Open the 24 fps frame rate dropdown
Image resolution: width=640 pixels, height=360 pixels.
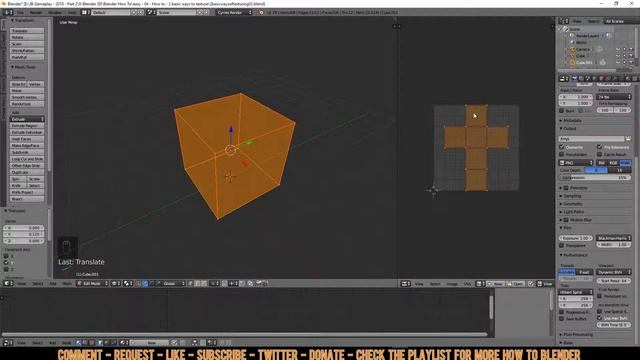coord(614,97)
